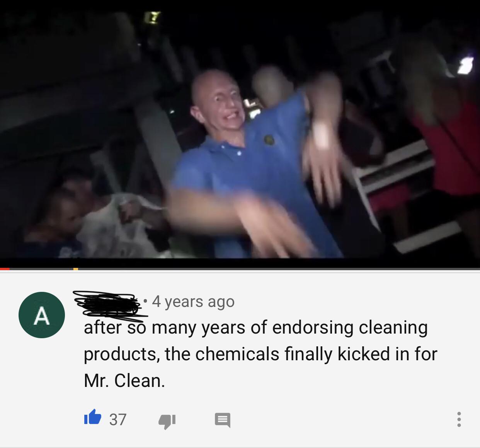
Task: Jump to the yellow ad marker on timeline
Action: (x=76, y=269)
